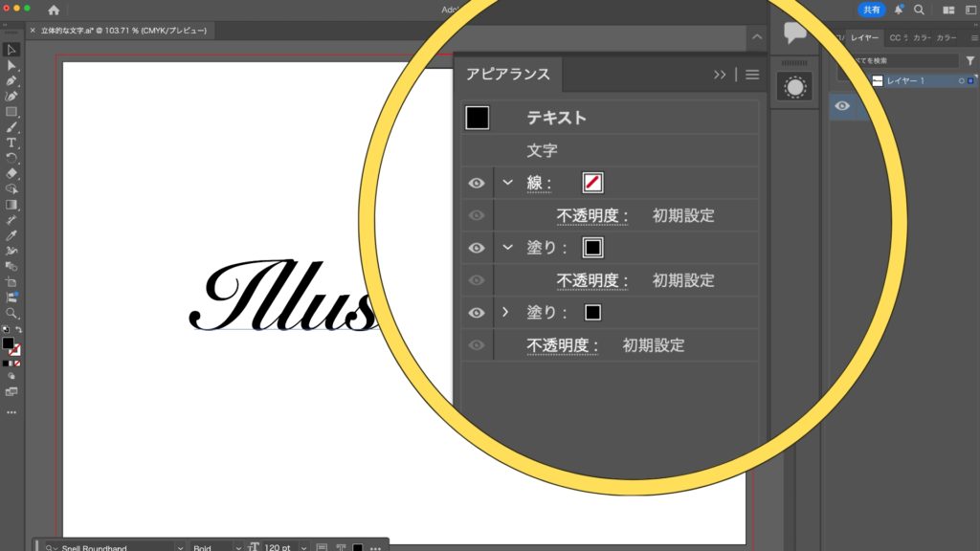Open the font style Bold dropdown

pos(212,547)
